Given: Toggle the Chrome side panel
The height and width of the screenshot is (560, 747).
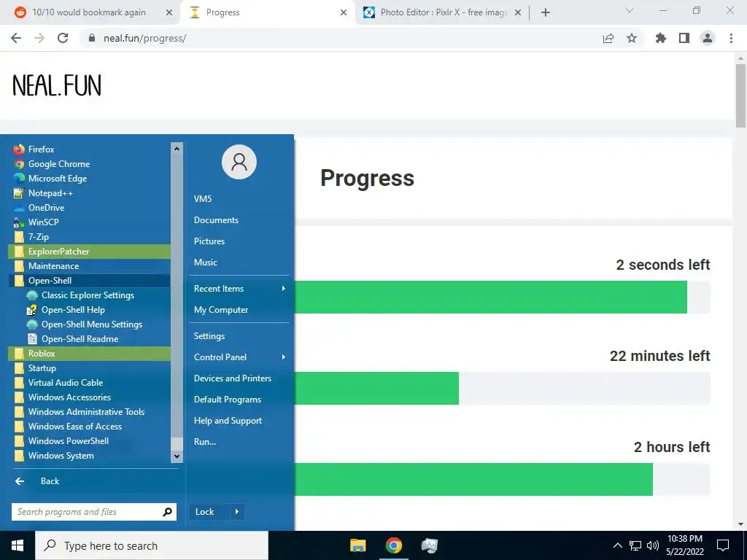Looking at the screenshot, I should (684, 38).
